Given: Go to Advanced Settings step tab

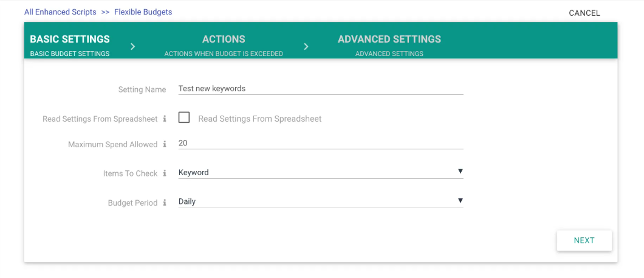Looking at the screenshot, I should click(389, 45).
